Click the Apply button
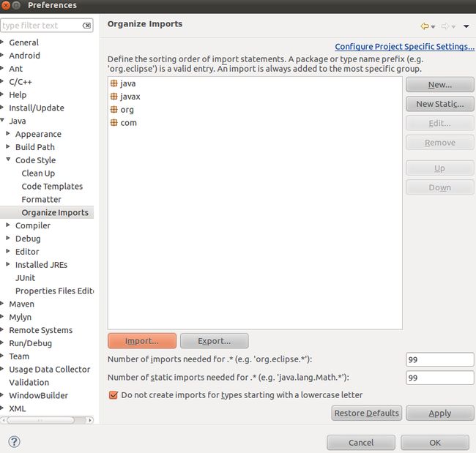Screen dimensions: 476x453 [x=439, y=413]
